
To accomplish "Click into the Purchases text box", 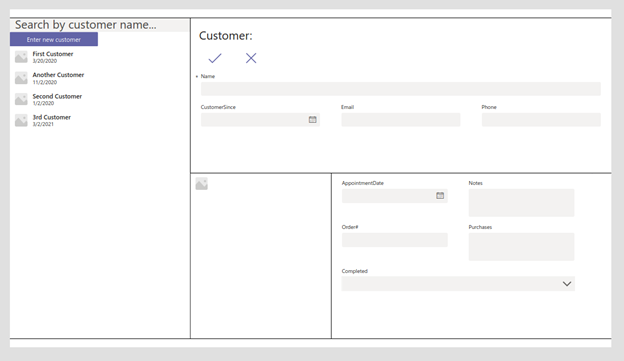I will coord(521,247).
